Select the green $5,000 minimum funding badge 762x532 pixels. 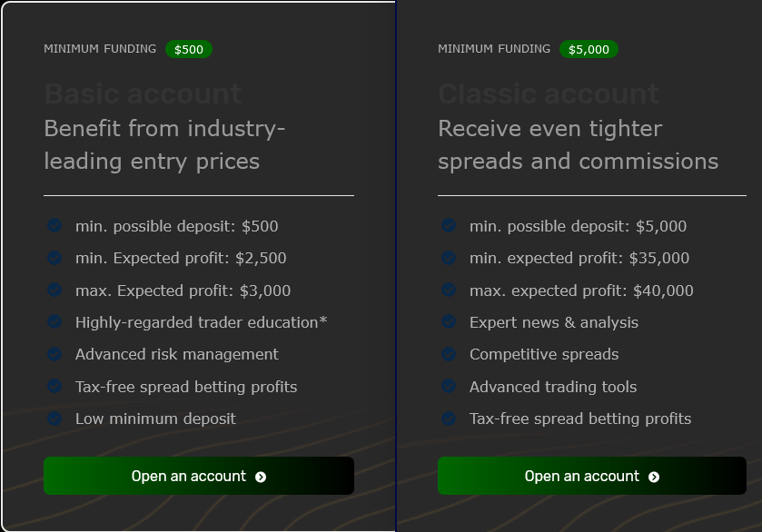pos(589,49)
